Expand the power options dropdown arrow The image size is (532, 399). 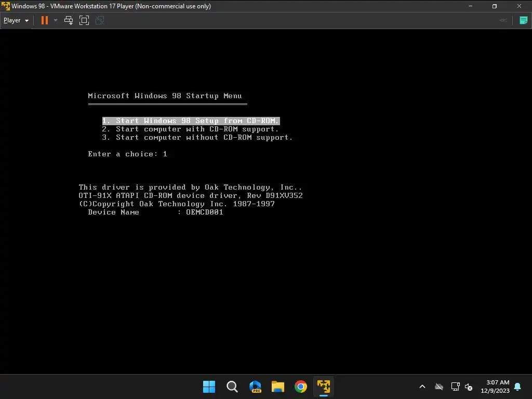56,20
